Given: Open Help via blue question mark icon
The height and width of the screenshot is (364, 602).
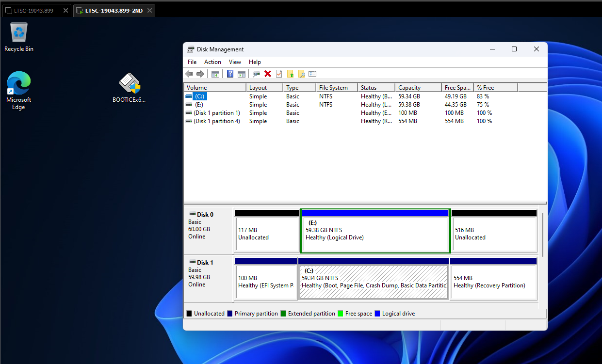Looking at the screenshot, I should tap(230, 74).
